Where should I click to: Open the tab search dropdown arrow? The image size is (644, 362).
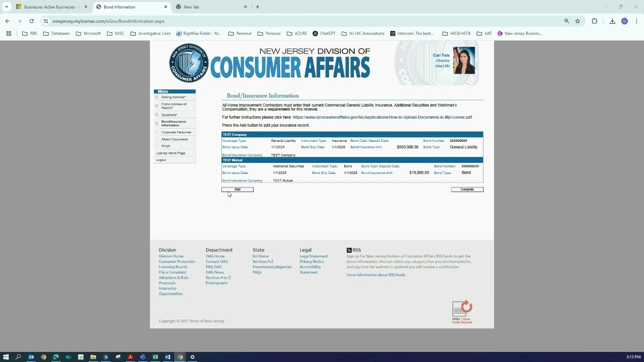tap(7, 7)
